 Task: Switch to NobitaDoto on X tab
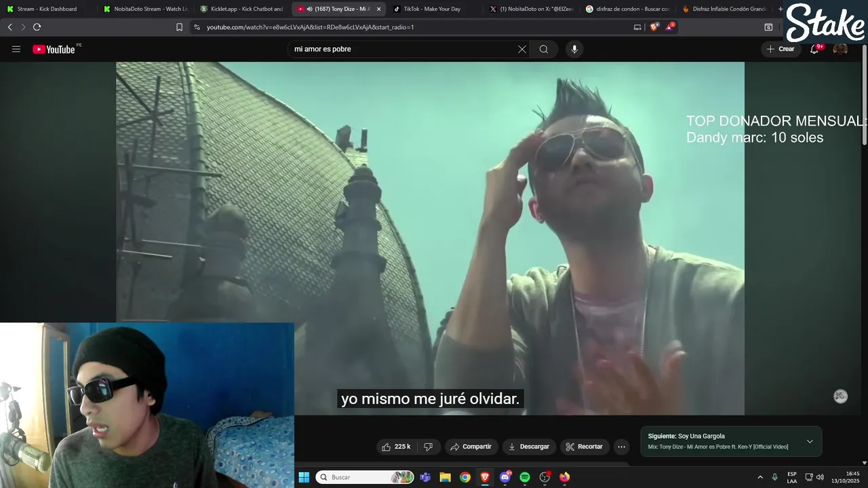(x=532, y=9)
